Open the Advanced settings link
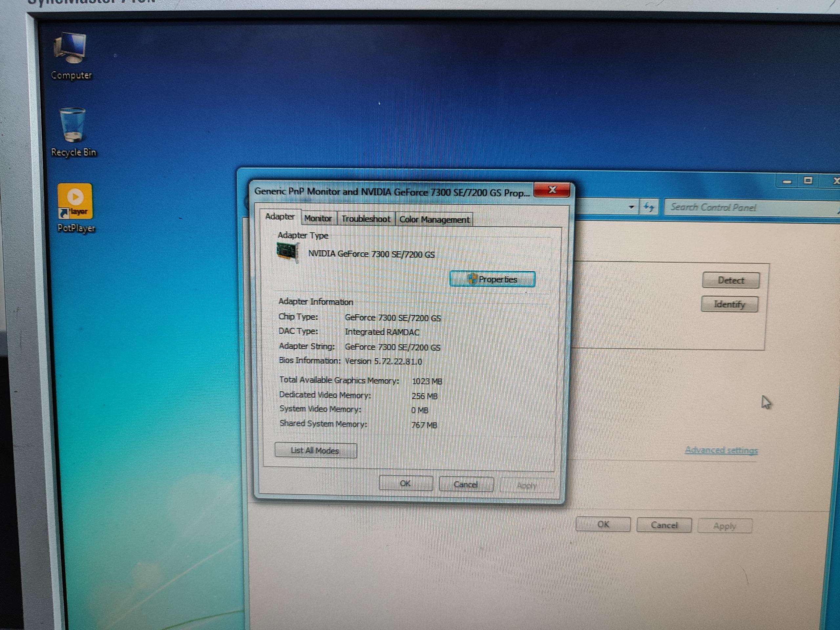 click(721, 451)
